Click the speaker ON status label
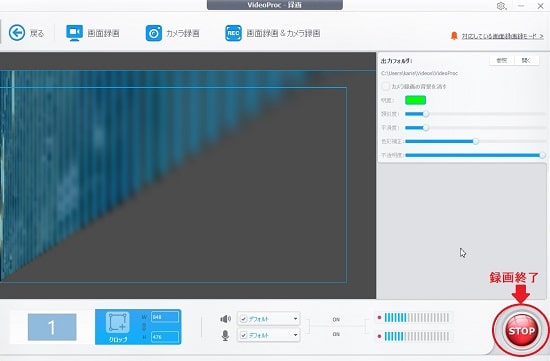Image resolution: width=550 pixels, height=361 pixels. point(336,320)
